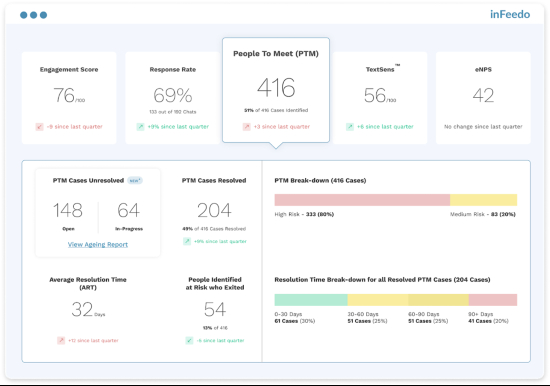
Task: Click '+12 since last quarter' text
Action: (93, 340)
